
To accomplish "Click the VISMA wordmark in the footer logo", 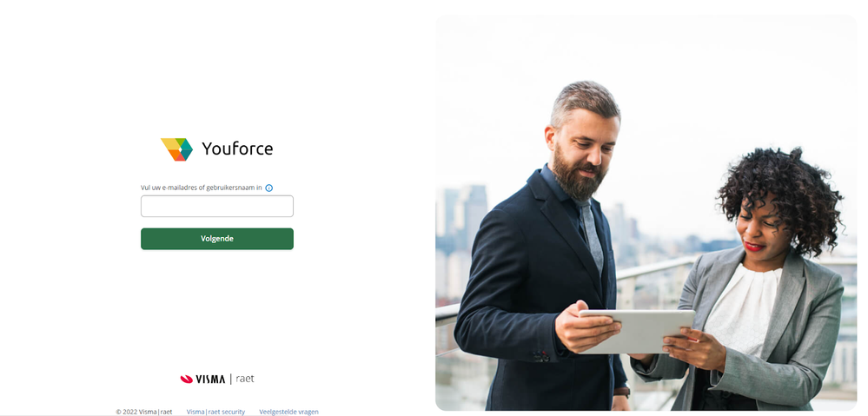I will (210, 379).
